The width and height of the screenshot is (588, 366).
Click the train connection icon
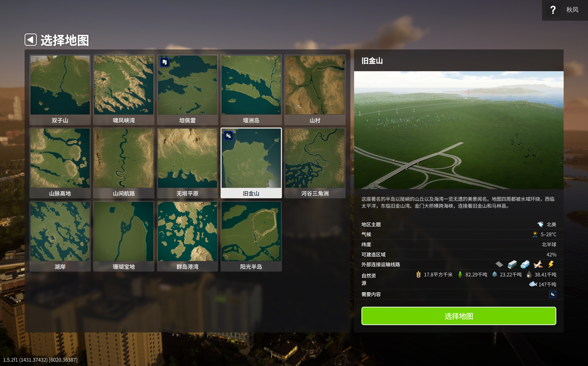tap(512, 264)
